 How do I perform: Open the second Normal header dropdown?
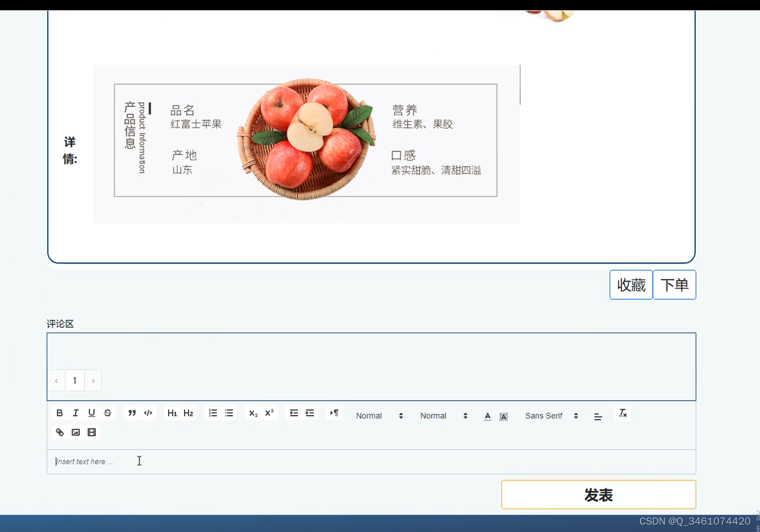click(444, 416)
